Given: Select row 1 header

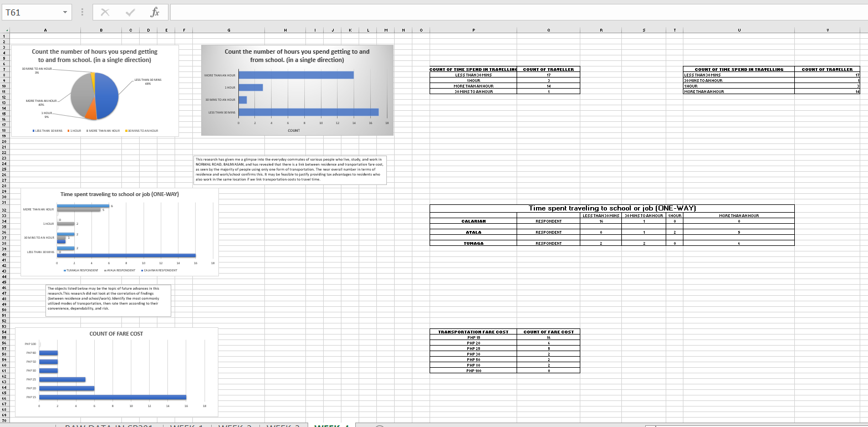Looking at the screenshot, I should tap(4, 36).
